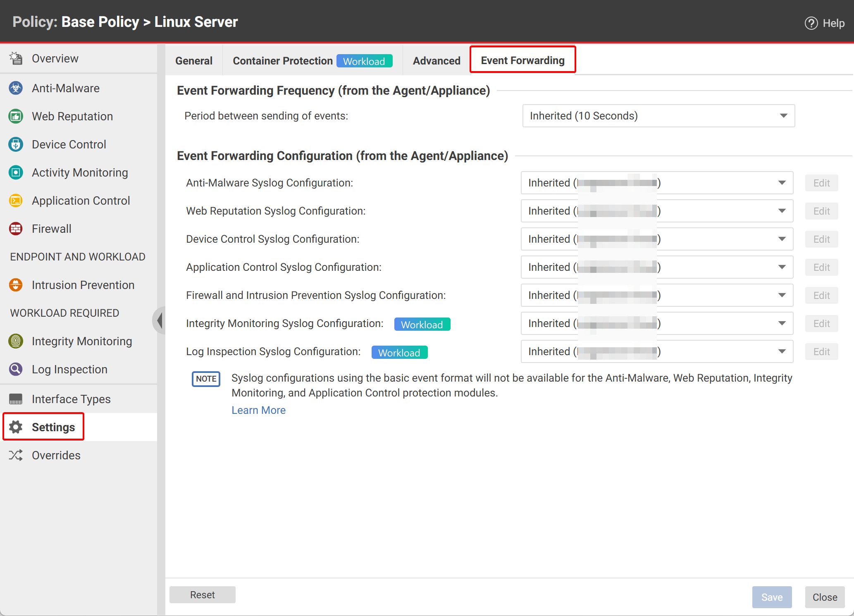Click the Learn More link
This screenshot has height=616, width=854.
tap(259, 410)
